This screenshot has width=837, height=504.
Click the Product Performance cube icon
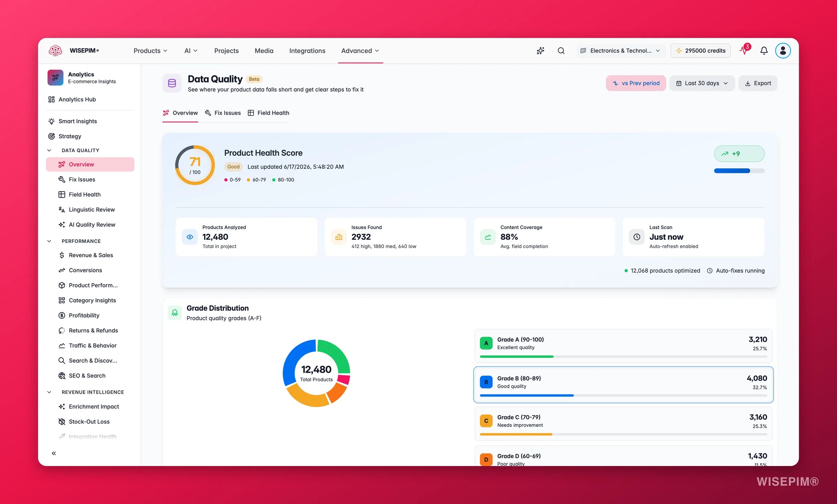tap(62, 285)
